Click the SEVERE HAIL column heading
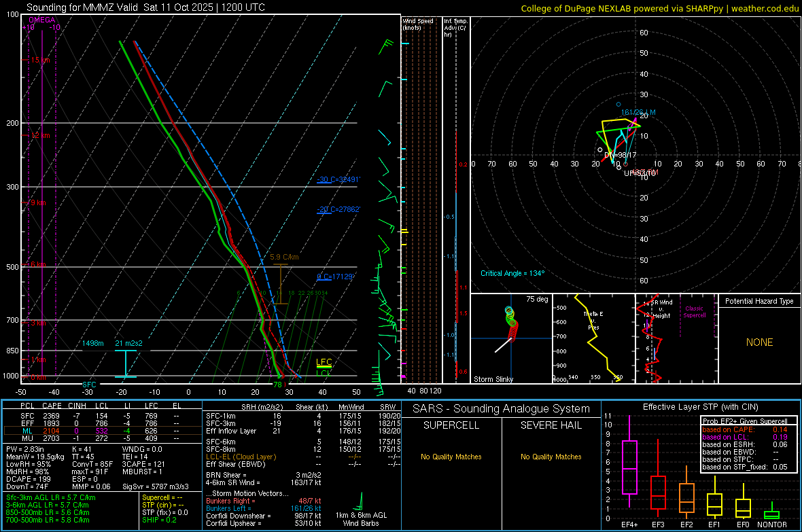The width and height of the screenshot is (802, 532). coord(551,425)
